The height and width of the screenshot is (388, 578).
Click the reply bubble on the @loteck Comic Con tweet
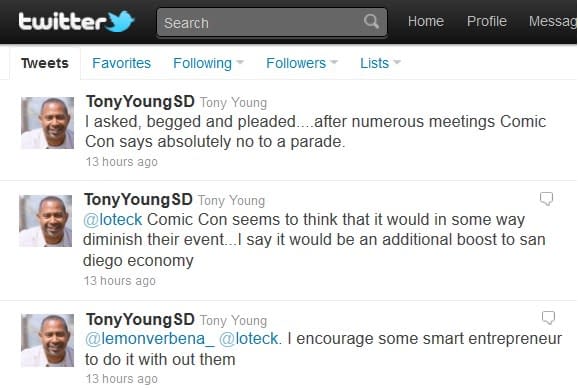pos(546,198)
